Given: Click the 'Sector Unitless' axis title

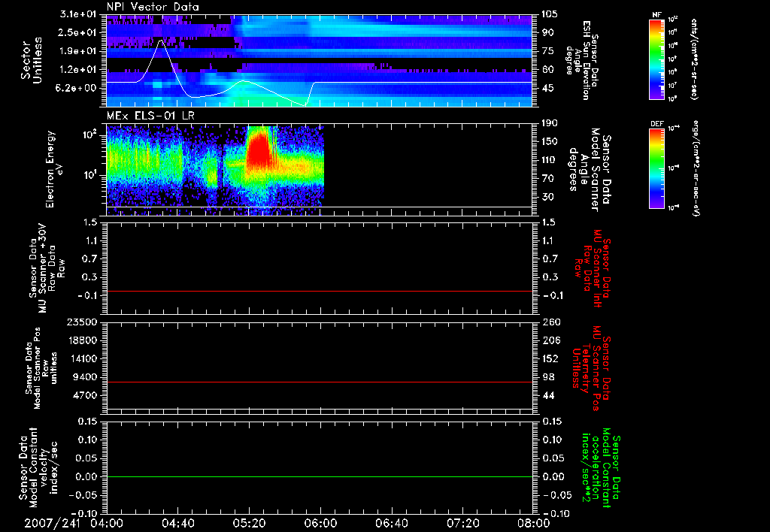Looking at the screenshot, I should pyautogui.click(x=32, y=60).
